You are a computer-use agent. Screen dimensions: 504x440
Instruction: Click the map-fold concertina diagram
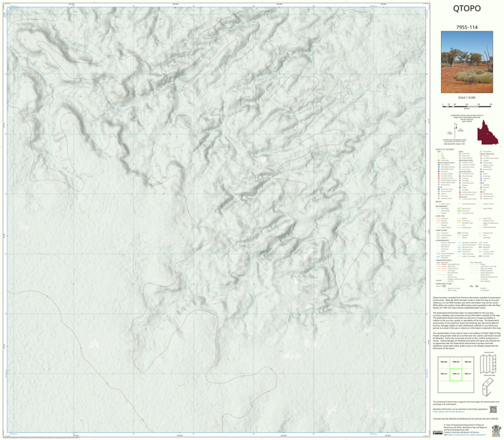(488, 363)
